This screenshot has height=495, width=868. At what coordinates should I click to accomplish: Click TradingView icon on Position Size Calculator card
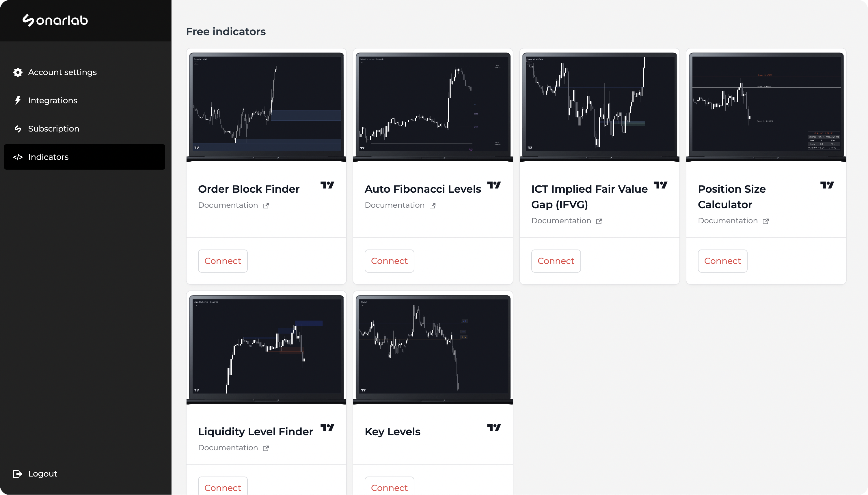point(827,185)
